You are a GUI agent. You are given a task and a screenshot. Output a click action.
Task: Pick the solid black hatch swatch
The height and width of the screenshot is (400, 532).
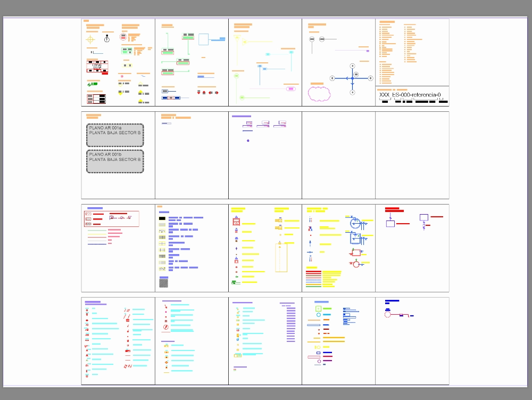162,218
